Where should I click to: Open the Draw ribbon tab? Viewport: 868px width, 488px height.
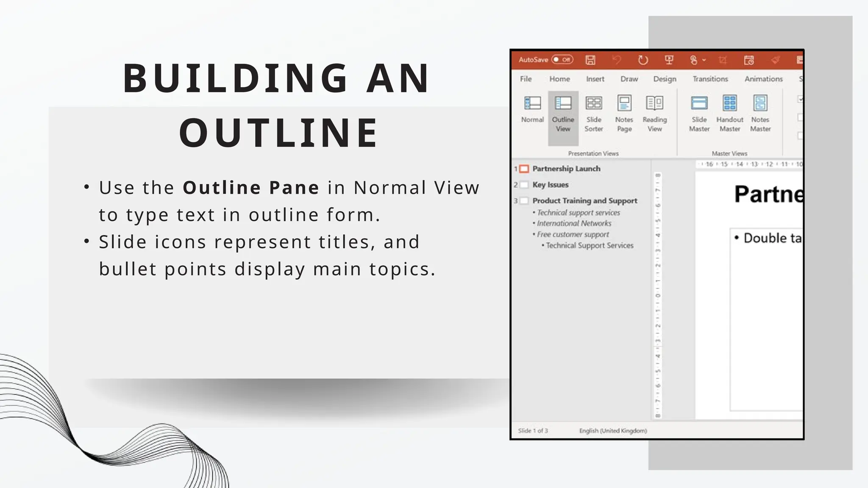[x=629, y=79]
